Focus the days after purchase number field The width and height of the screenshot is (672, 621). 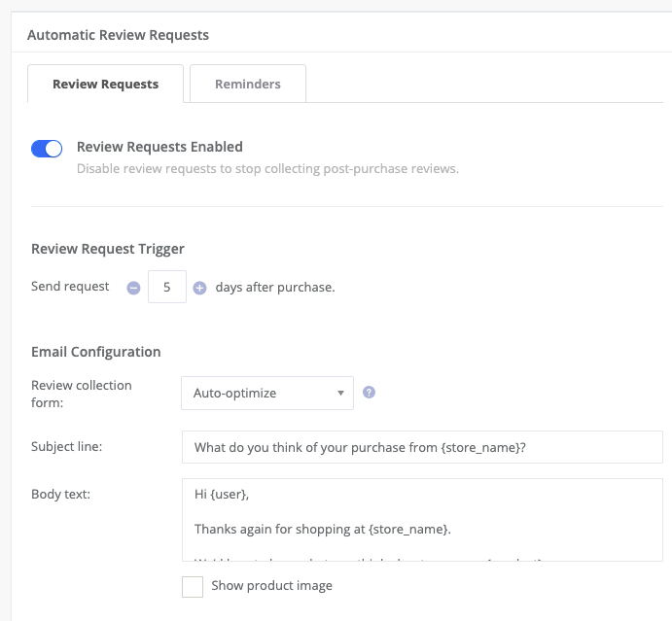pos(167,288)
